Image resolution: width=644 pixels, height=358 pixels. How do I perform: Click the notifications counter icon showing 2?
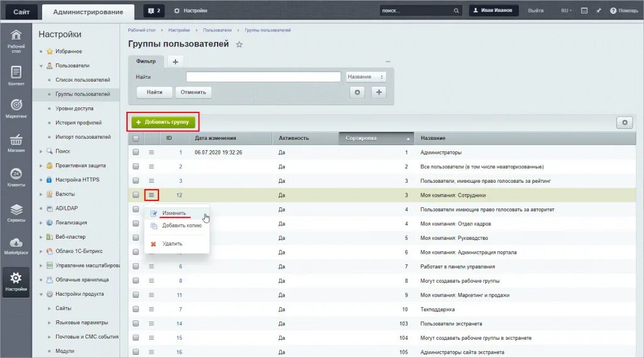click(154, 11)
